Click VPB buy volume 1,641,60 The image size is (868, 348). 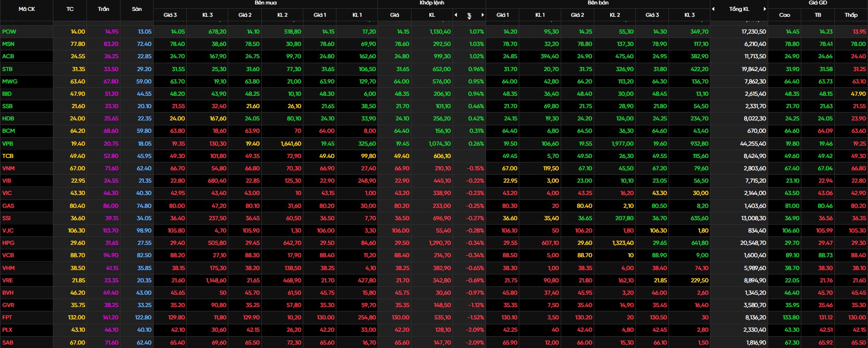290,144
